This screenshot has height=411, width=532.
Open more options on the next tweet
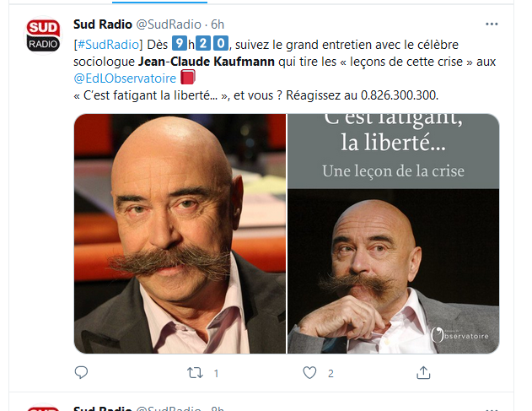(x=492, y=408)
